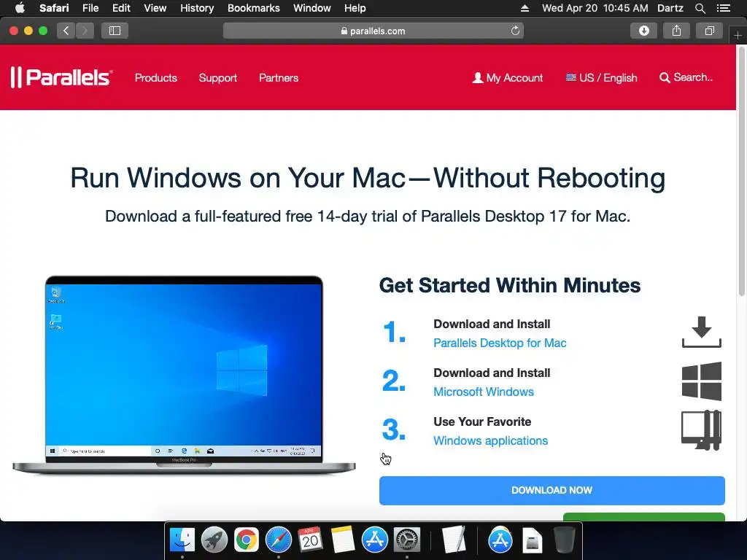
Task: Open System Preferences from the Dock
Action: pos(407,540)
